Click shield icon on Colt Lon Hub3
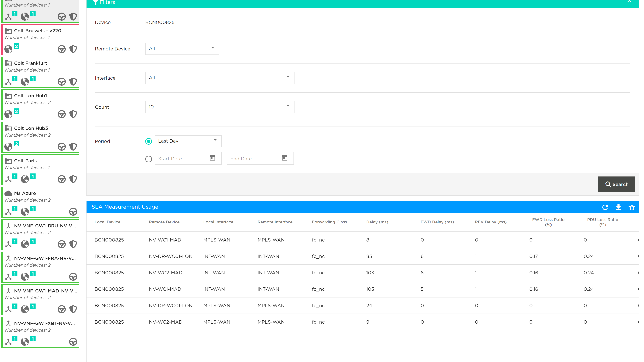Image resolution: width=644 pixels, height=362 pixels. [x=73, y=147]
